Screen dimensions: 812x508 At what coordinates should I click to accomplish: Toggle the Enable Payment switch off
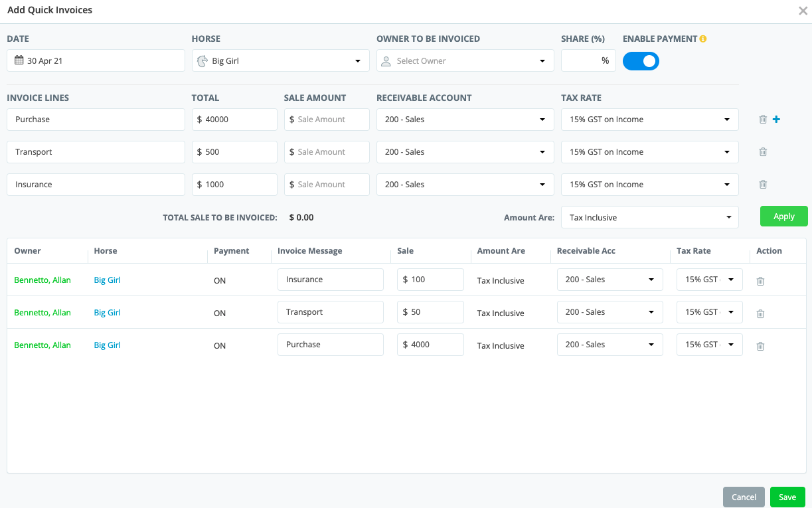click(641, 61)
